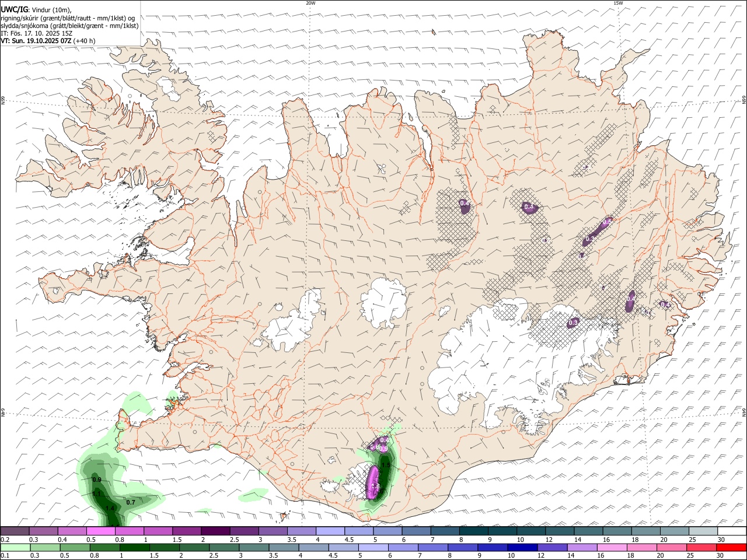Click the 0.9 rainfall value offshore southwest
The image size is (747, 560).
click(x=97, y=480)
